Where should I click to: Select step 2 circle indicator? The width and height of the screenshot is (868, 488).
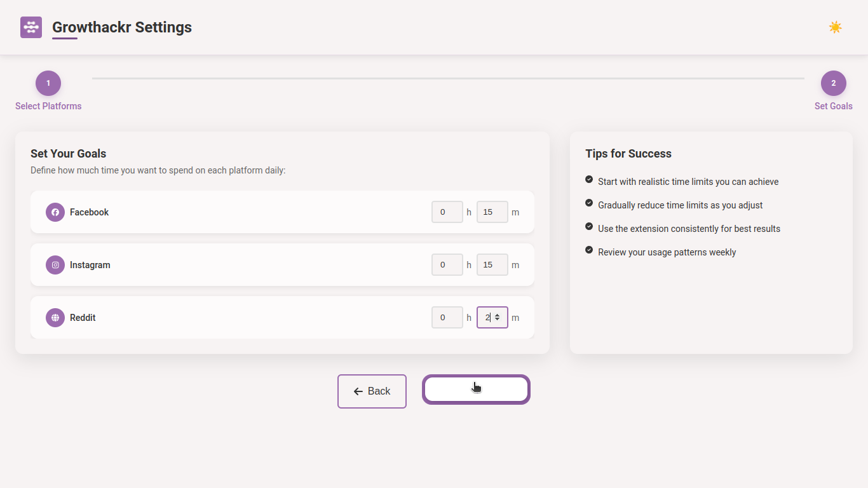[833, 83]
